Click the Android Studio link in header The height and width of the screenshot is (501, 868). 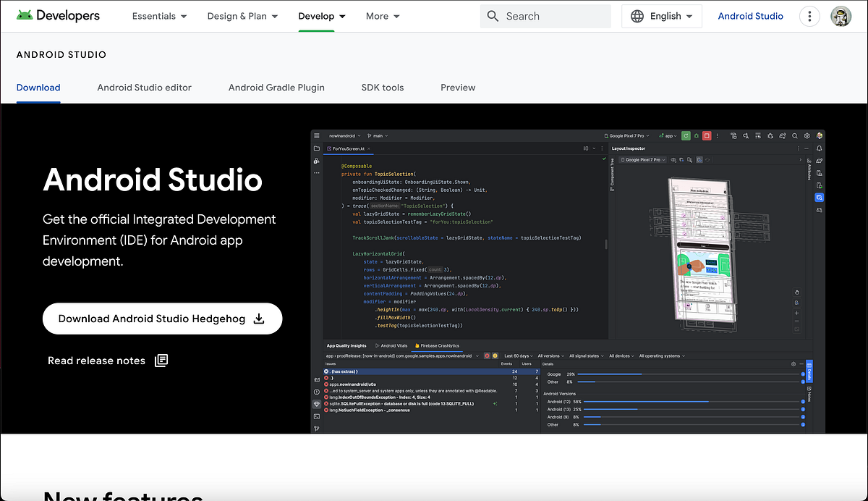coord(751,16)
